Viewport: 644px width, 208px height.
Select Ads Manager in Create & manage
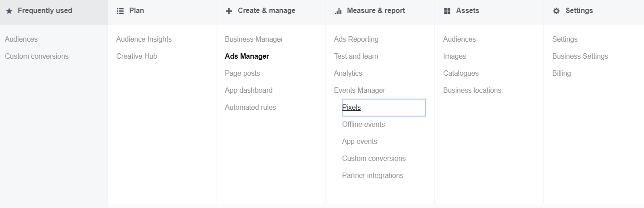pyautogui.click(x=247, y=56)
